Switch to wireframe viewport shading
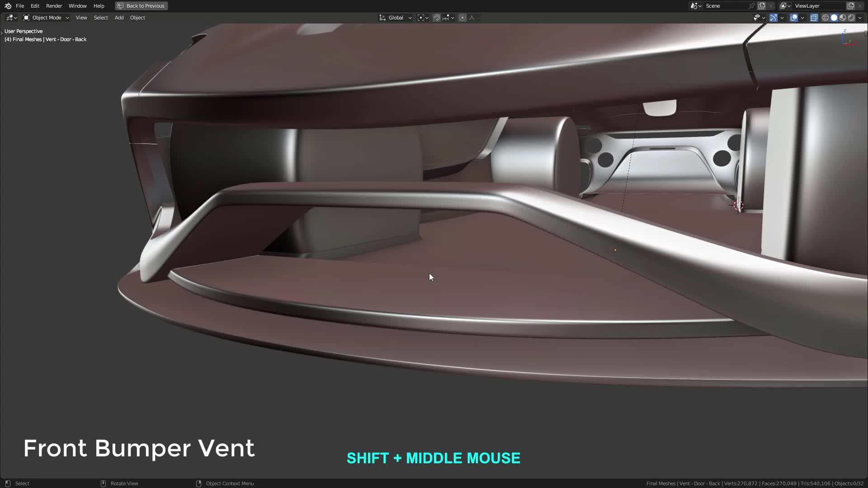The image size is (868, 488). [x=826, y=18]
